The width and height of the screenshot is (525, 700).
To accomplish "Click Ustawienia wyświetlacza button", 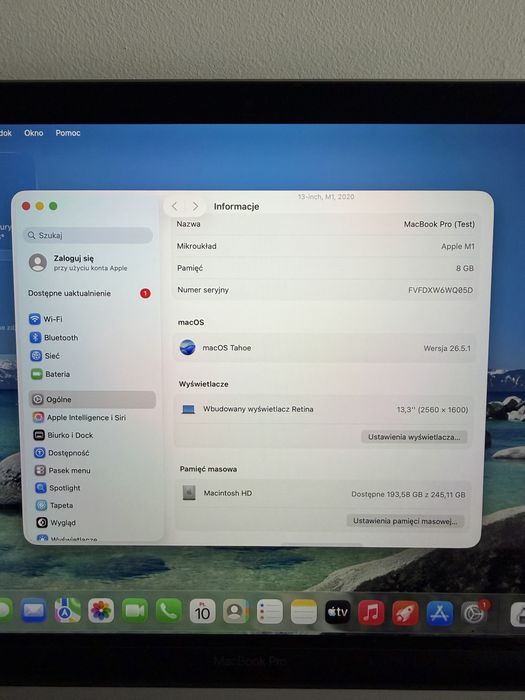I will click(414, 437).
